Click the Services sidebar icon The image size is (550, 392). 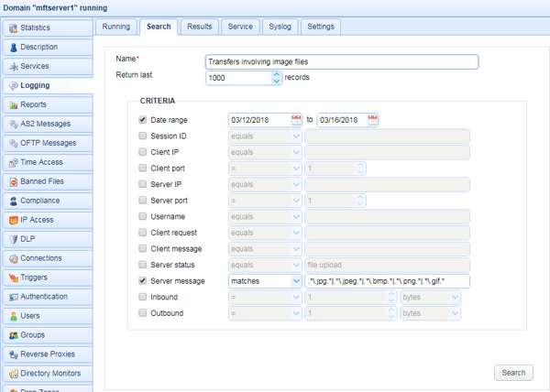(14, 67)
